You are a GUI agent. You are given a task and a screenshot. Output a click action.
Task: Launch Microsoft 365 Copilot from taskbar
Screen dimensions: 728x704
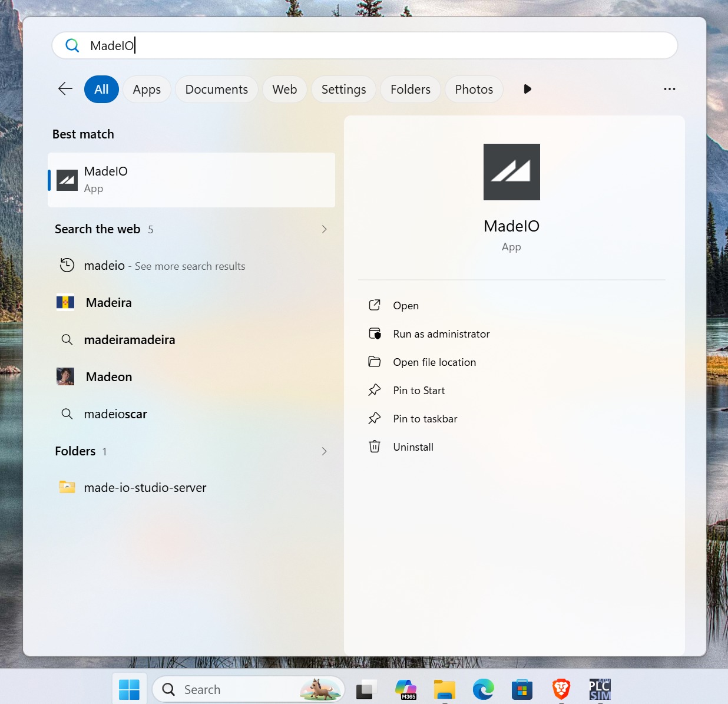click(x=406, y=689)
